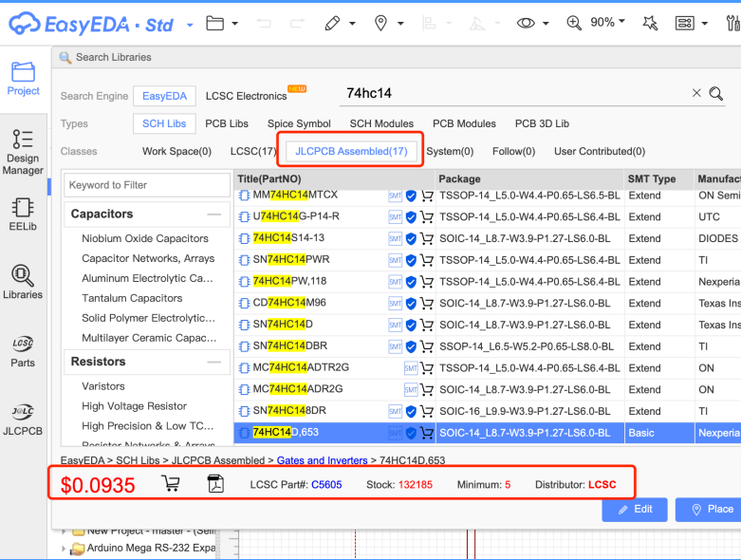The width and height of the screenshot is (741, 560).
Task: Select System(0) class
Action: pyautogui.click(x=450, y=151)
